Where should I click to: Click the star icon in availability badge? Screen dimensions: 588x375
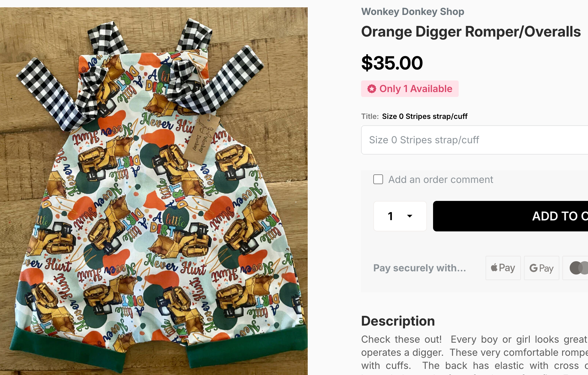coord(371,89)
